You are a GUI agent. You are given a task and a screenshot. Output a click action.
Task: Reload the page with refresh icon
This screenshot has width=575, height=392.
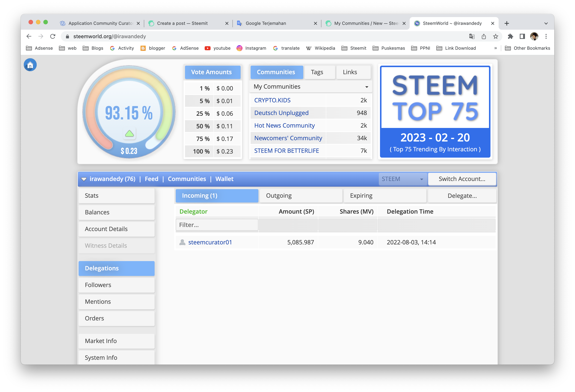53,36
